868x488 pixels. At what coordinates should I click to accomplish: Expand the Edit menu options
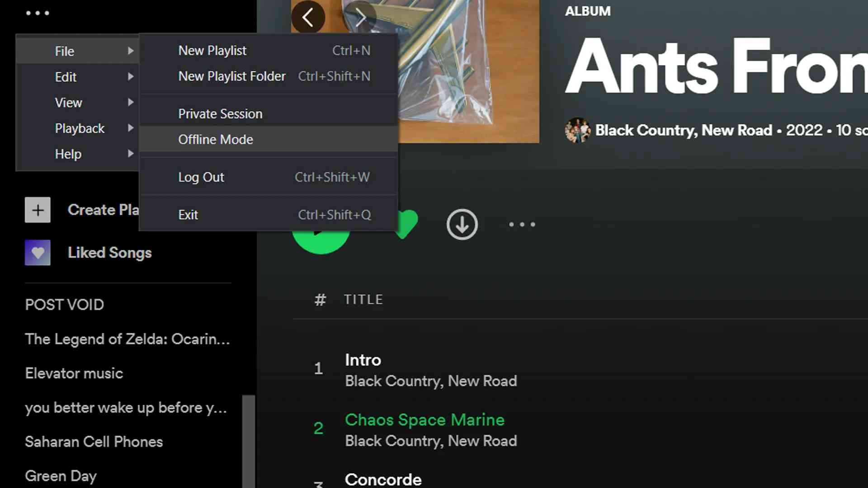tap(65, 76)
